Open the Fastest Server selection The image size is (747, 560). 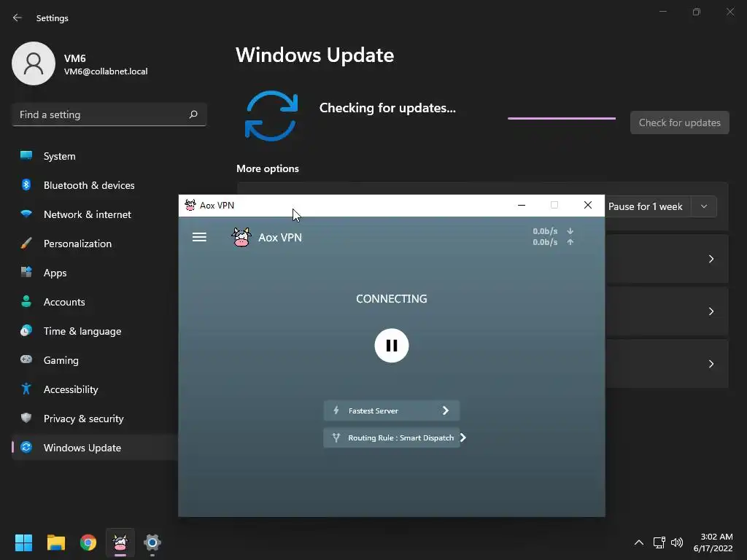click(392, 411)
